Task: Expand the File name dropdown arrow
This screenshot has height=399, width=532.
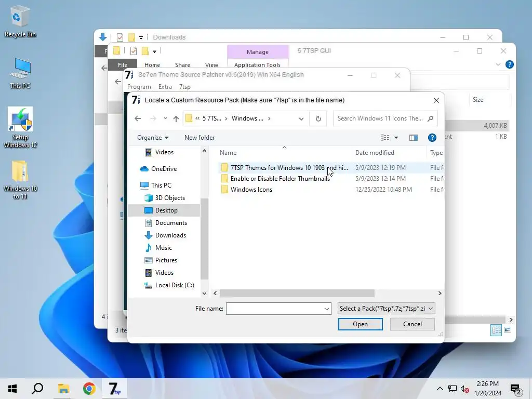Action: point(326,309)
